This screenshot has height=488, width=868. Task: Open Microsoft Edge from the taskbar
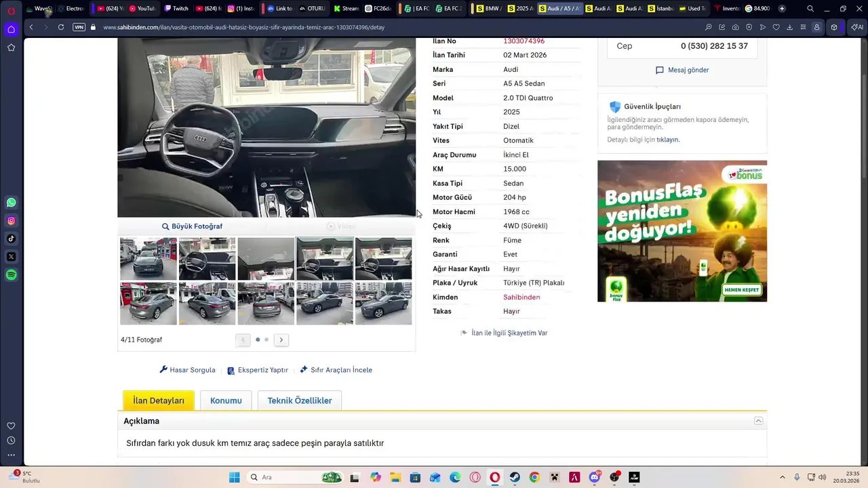point(455,477)
